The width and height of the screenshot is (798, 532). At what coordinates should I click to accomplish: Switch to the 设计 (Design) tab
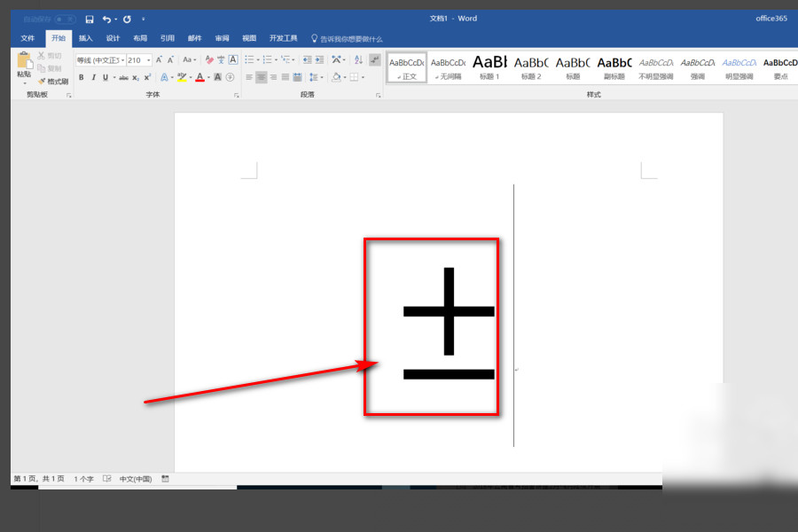(x=113, y=38)
